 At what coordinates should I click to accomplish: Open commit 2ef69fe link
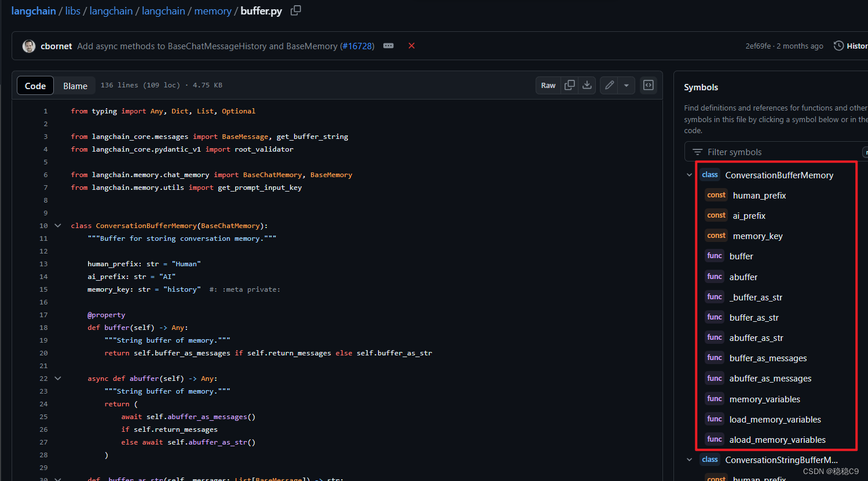758,46
